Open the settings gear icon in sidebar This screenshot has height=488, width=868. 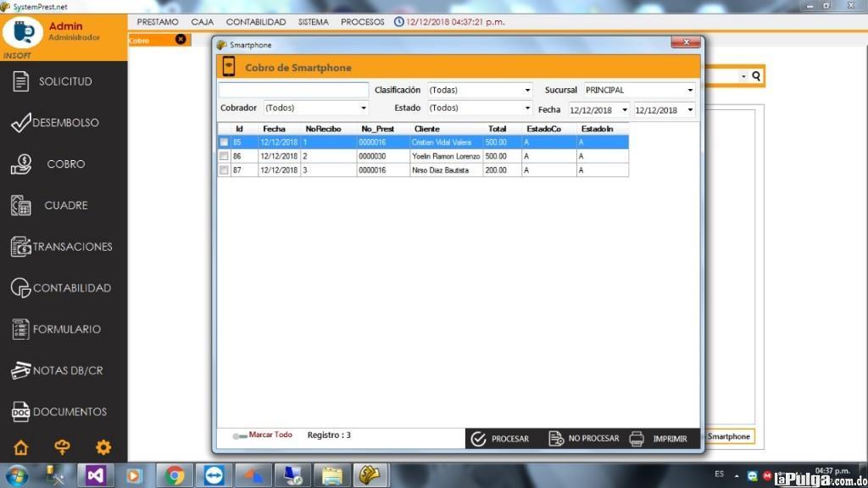pyautogui.click(x=103, y=447)
